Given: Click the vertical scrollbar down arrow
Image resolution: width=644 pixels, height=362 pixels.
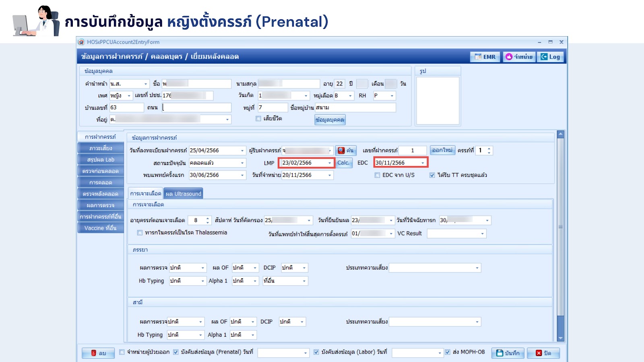Looking at the screenshot, I should point(561,338).
